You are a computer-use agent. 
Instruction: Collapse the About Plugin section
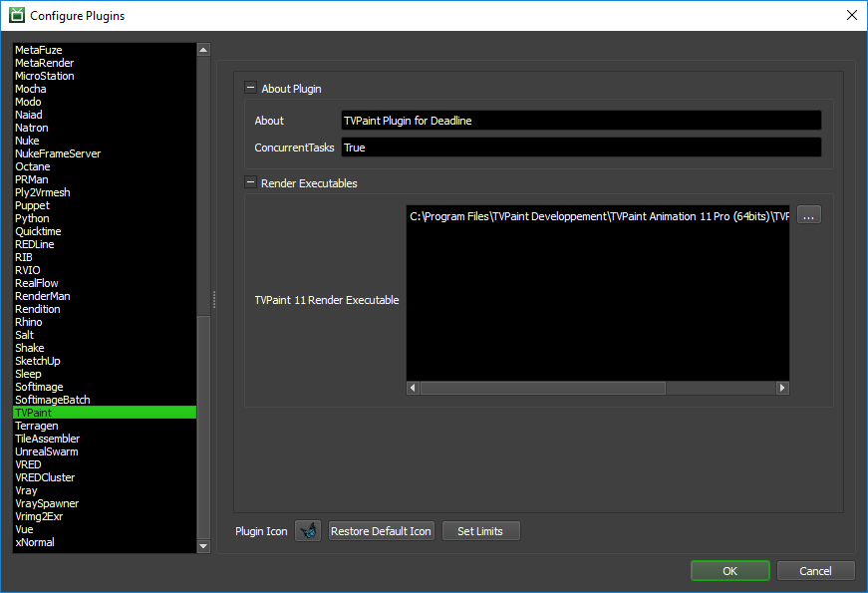250,88
